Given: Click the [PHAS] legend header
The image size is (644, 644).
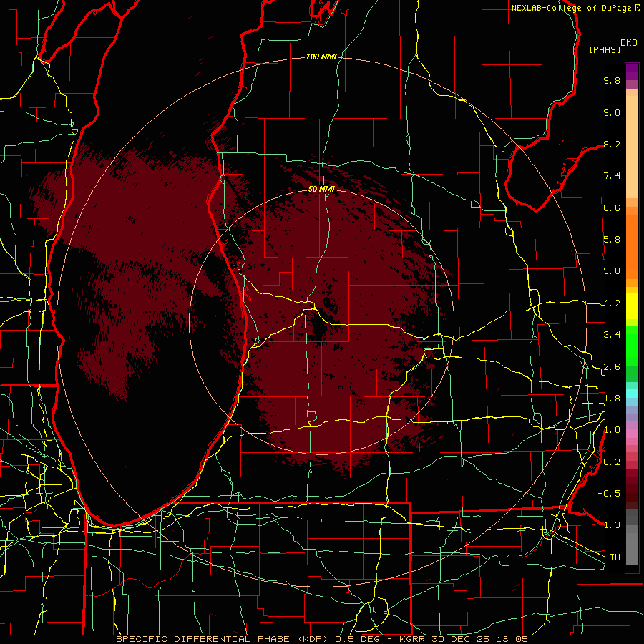Looking at the screenshot, I should coord(605,49).
